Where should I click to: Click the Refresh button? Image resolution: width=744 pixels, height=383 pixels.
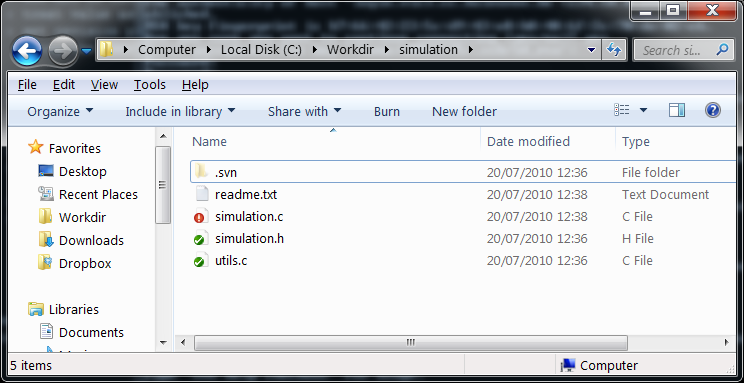[614, 50]
